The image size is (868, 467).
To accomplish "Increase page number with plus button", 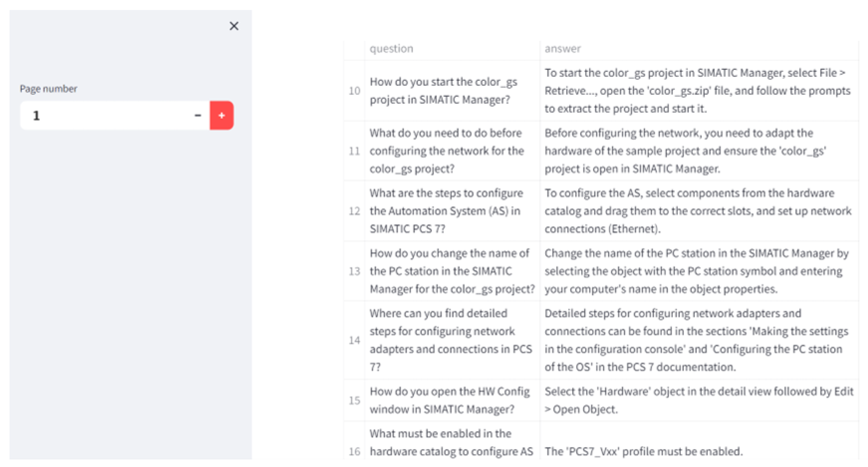I will pos(221,115).
